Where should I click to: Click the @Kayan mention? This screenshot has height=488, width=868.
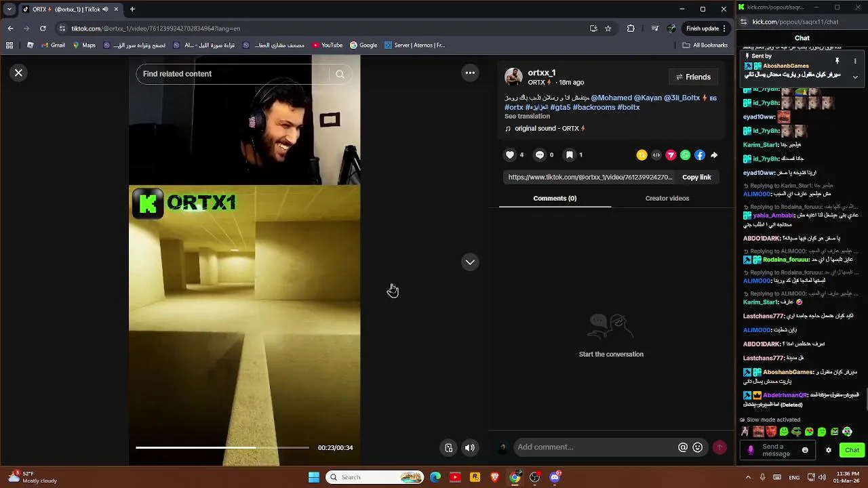[648, 98]
